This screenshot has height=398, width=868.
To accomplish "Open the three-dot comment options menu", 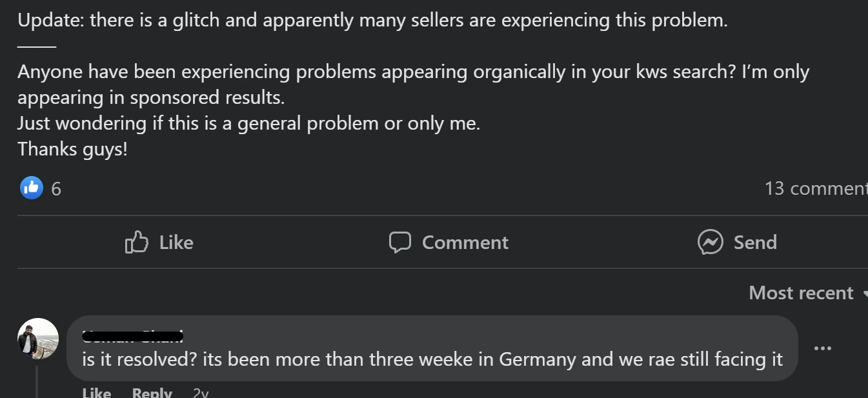I will pos(822,348).
